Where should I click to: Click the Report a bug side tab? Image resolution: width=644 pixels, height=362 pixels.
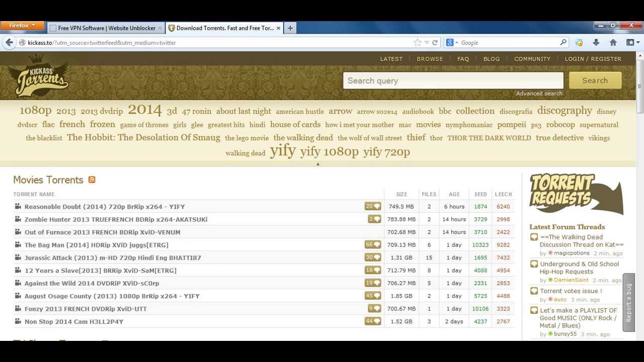coord(628,302)
